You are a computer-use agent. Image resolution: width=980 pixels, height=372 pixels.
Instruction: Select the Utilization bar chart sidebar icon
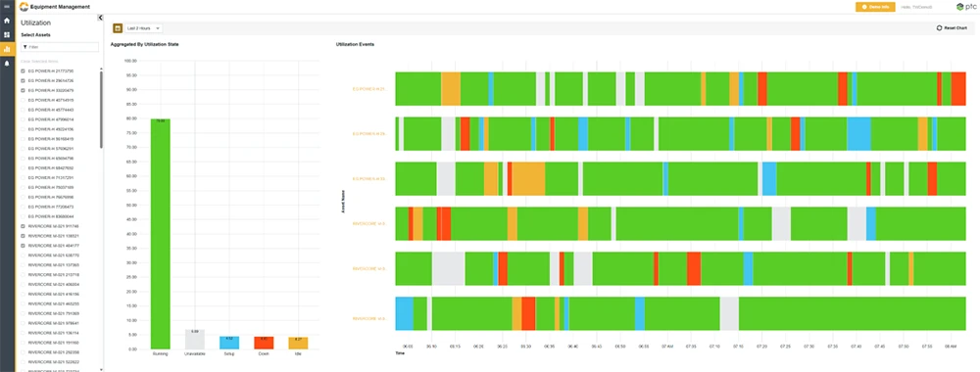(x=7, y=49)
